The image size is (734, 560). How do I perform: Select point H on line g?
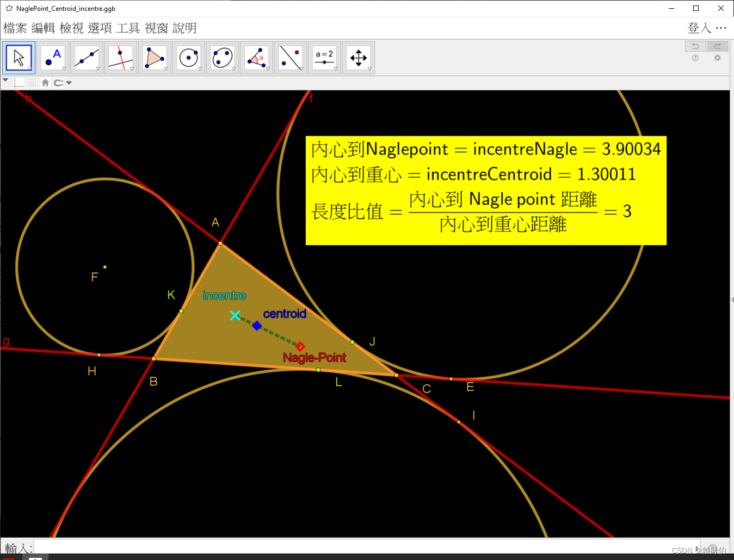click(x=98, y=355)
